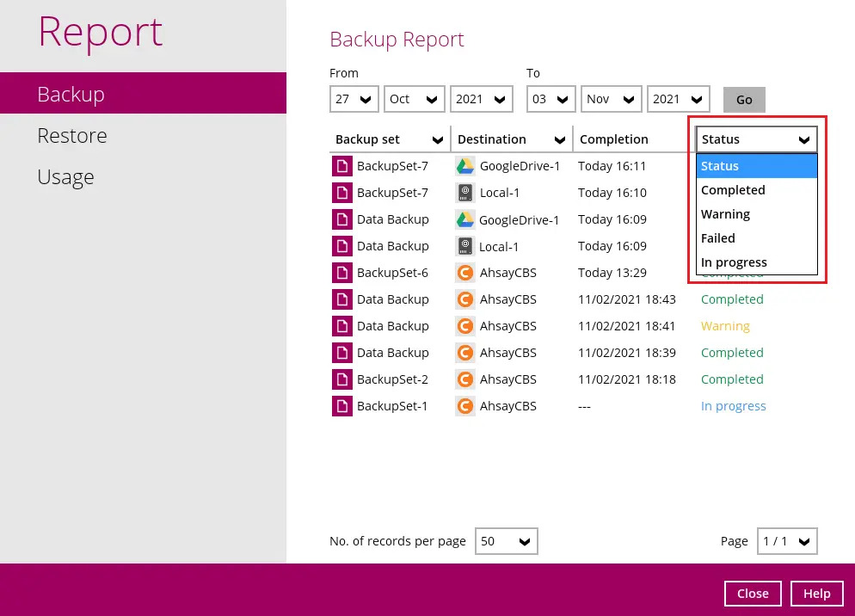
Task: Click the AhsayCBS icon in BackupSet-2 row
Action: (465, 379)
